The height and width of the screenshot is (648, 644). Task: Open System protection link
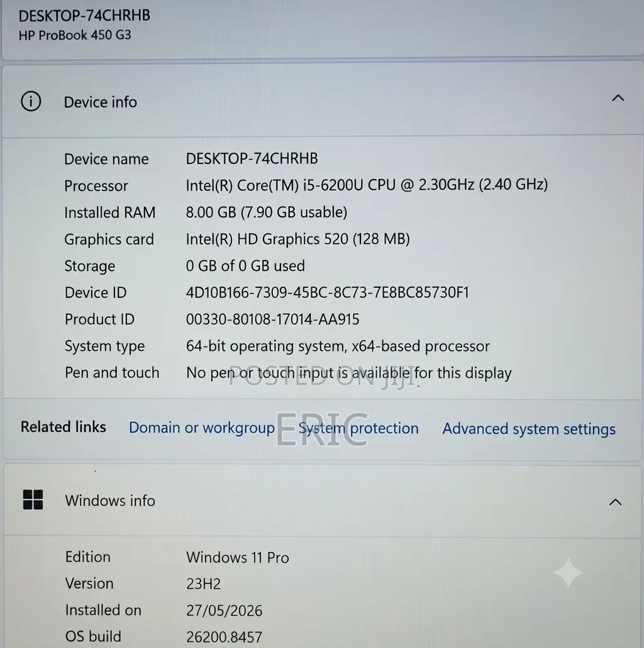358,428
